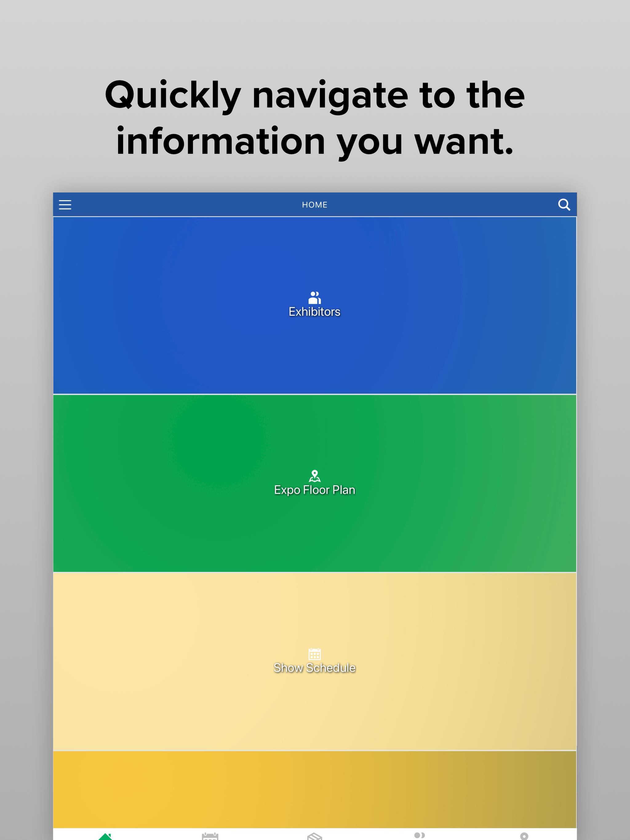The width and height of the screenshot is (630, 840).
Task: Tap the search magnifier icon
Action: point(564,205)
